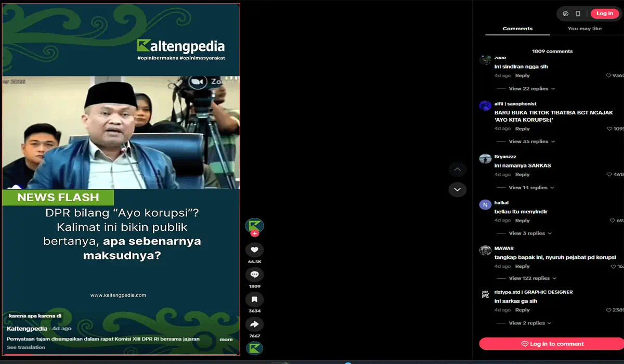Click comment text 'ini namanya SARKAS'
This screenshot has width=624, height=364.
pyautogui.click(x=523, y=166)
